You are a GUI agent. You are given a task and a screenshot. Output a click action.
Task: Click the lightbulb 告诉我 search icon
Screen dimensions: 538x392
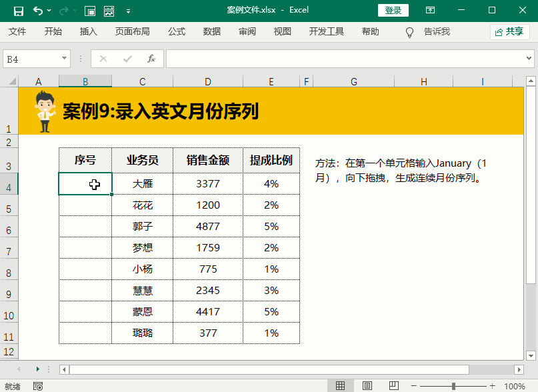(x=410, y=32)
